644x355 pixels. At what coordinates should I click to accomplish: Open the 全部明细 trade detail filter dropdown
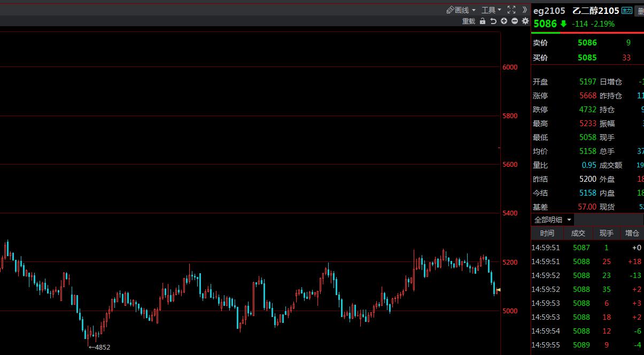coord(553,220)
